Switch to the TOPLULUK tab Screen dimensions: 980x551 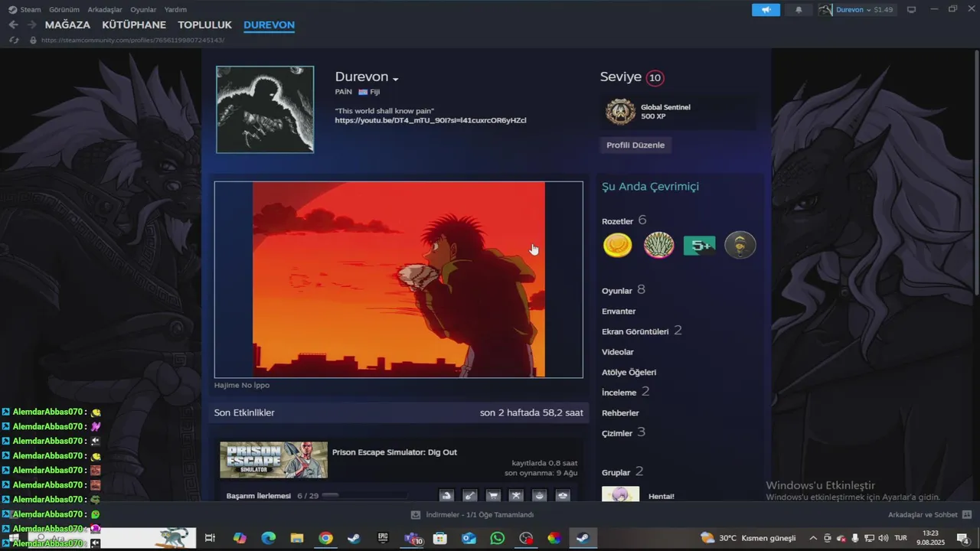(204, 24)
